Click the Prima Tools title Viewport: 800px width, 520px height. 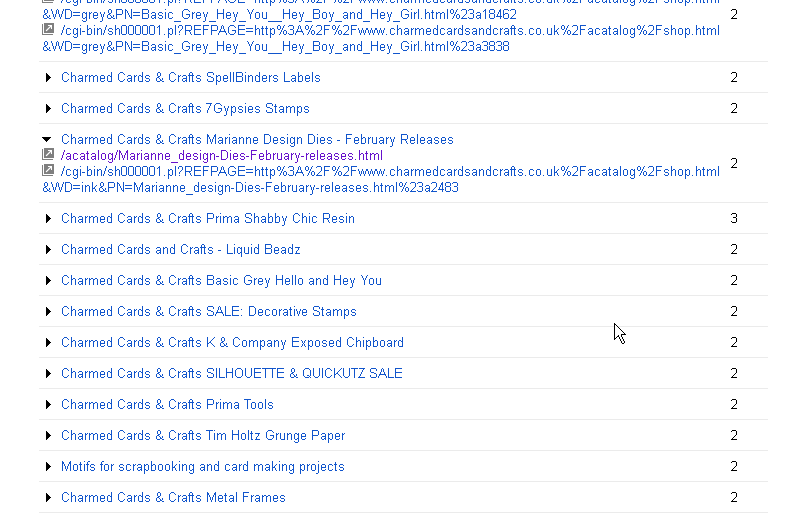(x=167, y=405)
